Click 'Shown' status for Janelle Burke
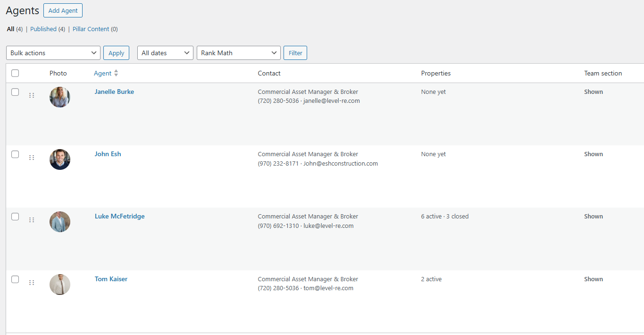Viewport: 644px width, 335px height. point(594,92)
